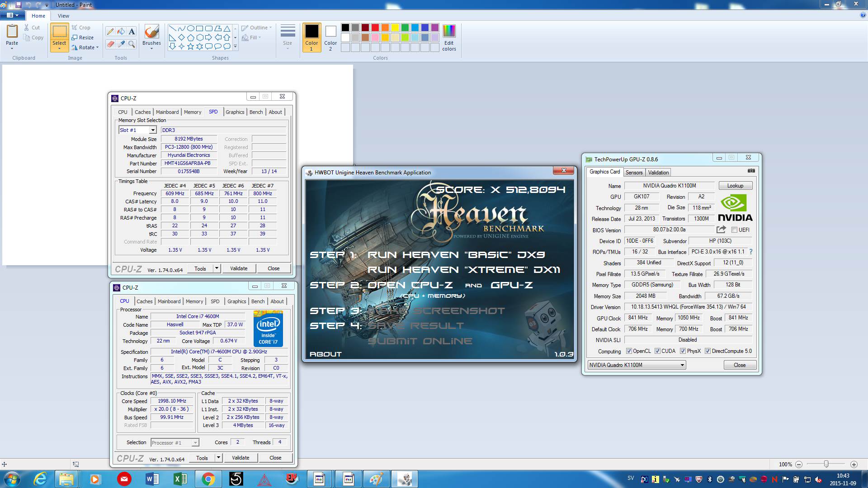Click the Cut scissors icon
The image size is (868, 488).
tap(32, 28)
